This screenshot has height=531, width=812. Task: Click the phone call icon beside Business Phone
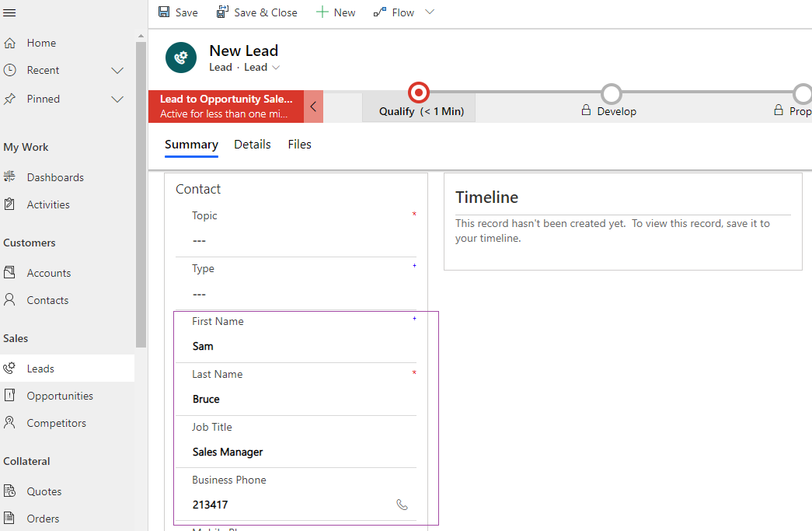click(x=402, y=504)
